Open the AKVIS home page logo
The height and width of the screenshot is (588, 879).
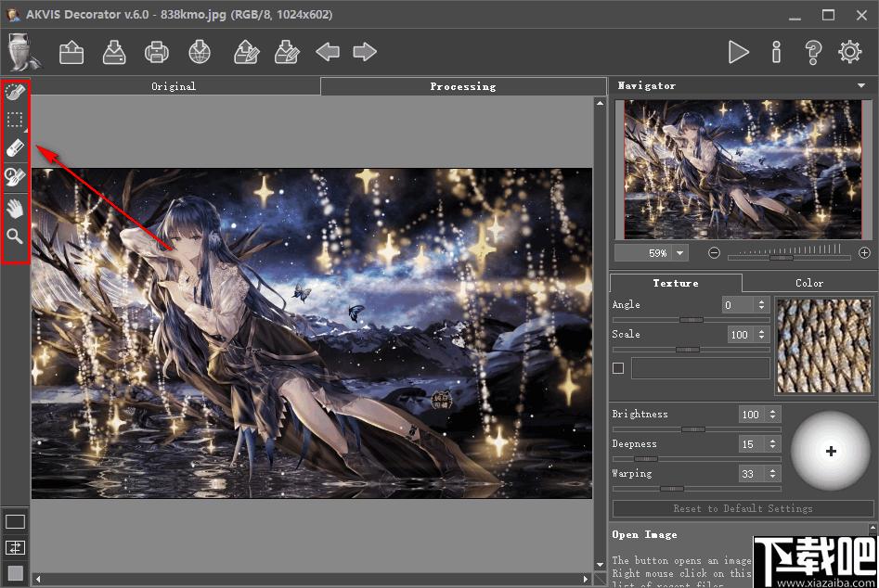[23, 52]
